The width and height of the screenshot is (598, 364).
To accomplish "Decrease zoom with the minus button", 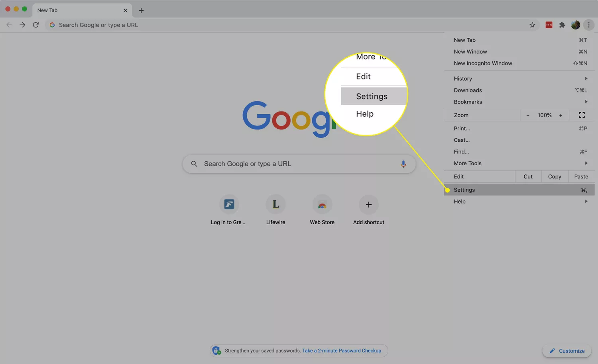I will 528,115.
